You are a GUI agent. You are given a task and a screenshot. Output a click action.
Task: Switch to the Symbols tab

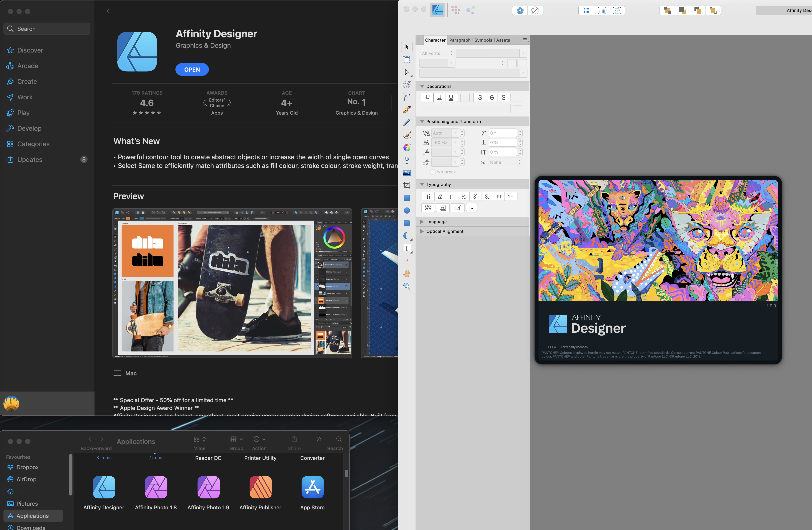[483, 40]
